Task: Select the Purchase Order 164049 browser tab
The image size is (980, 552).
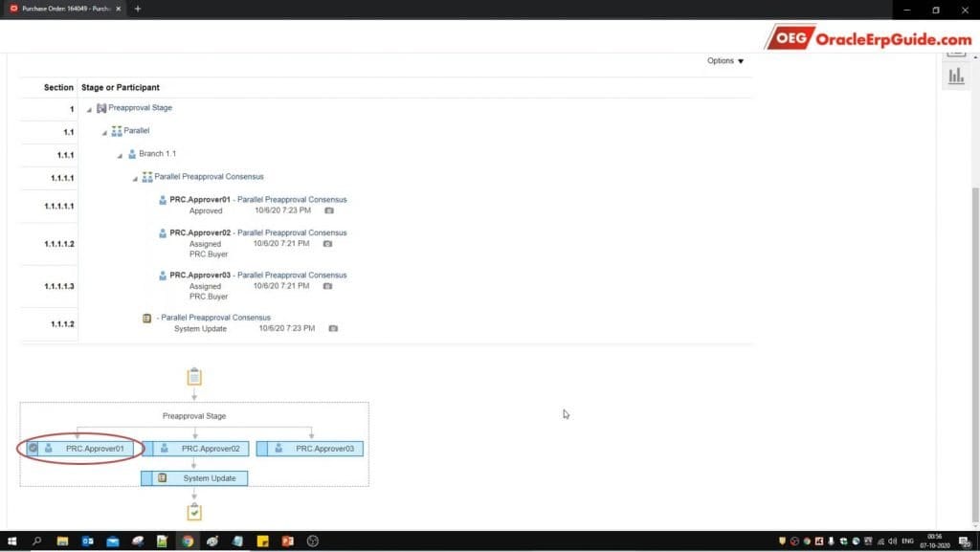Action: pos(62,9)
